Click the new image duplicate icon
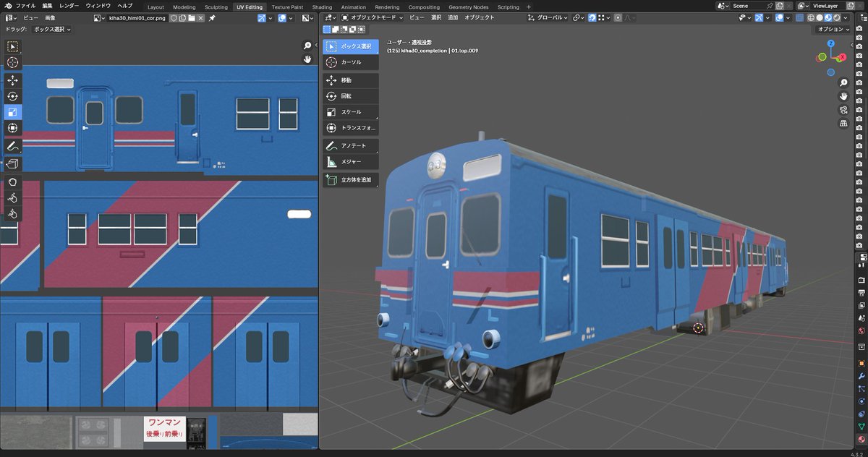The image size is (868, 457). point(182,18)
